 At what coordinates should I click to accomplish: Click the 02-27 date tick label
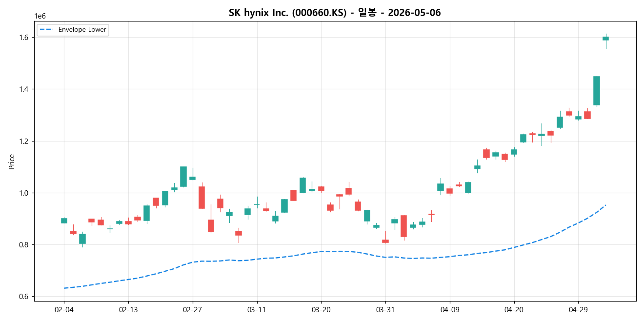pyautogui.click(x=193, y=309)
